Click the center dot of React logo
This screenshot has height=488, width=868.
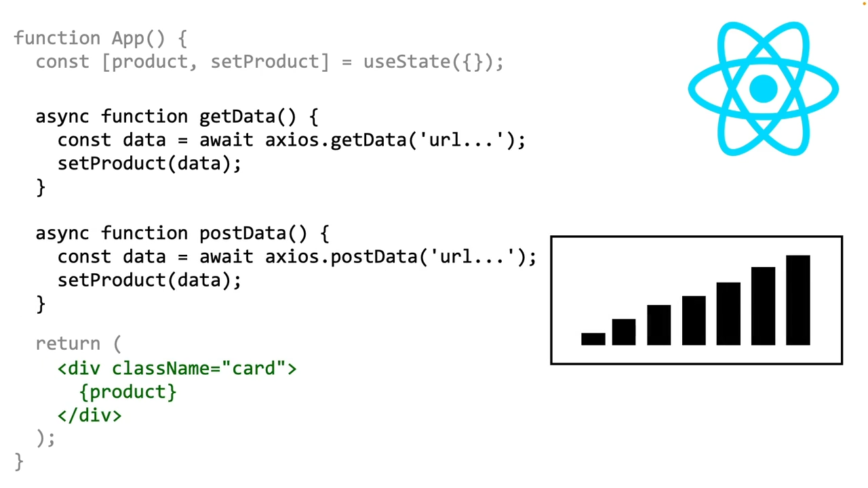764,89
